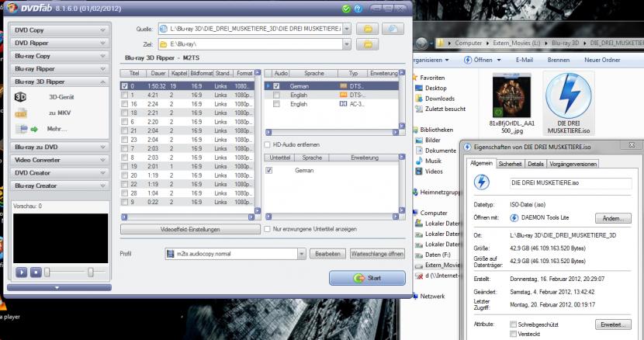Browse target folder icon next to Ziel
The height and width of the screenshot is (340, 644).
pos(368,44)
